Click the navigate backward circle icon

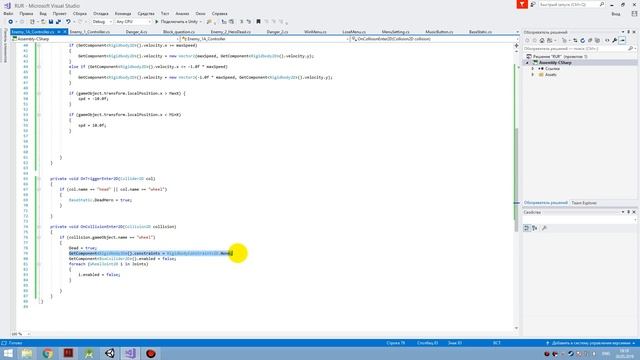coord(11,22)
